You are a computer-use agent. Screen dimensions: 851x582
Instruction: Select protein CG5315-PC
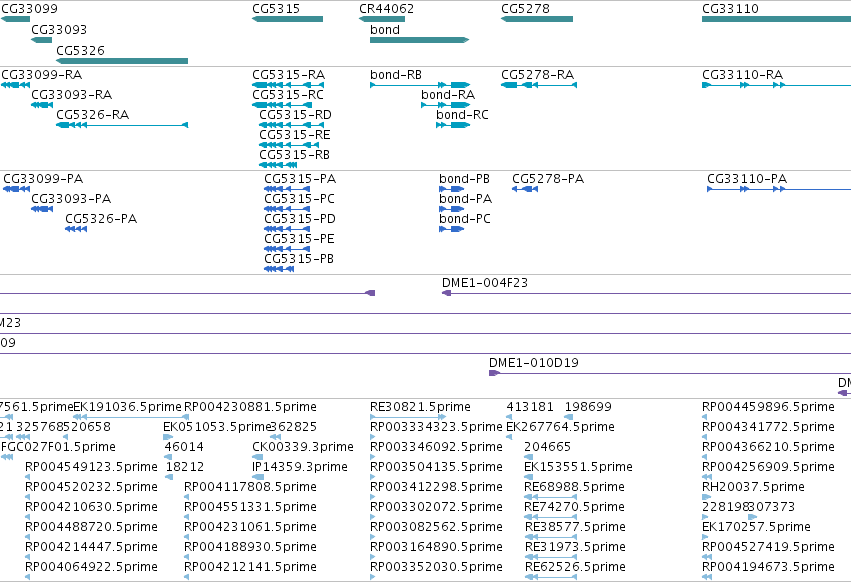[287, 209]
